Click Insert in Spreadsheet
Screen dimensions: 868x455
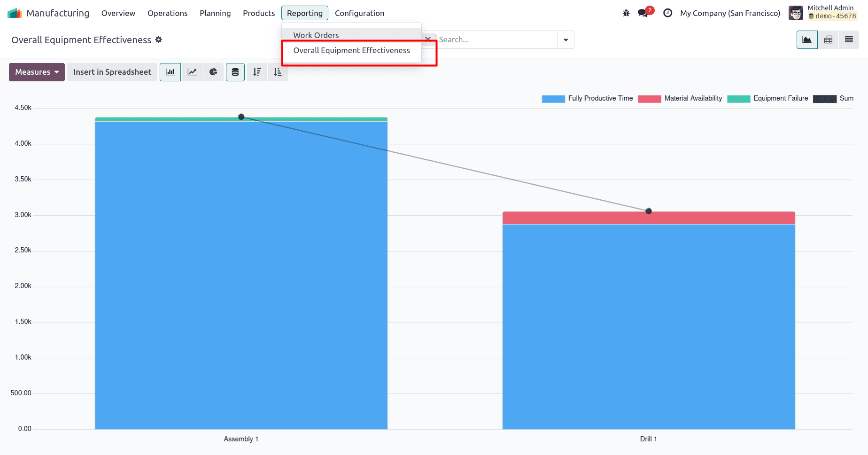pos(112,72)
